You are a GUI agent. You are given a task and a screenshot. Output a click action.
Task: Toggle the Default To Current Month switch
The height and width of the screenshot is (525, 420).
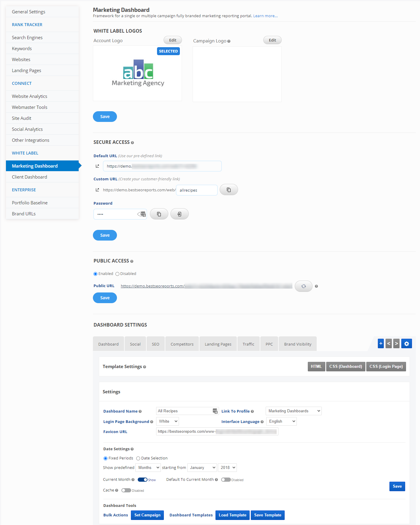[226, 480]
